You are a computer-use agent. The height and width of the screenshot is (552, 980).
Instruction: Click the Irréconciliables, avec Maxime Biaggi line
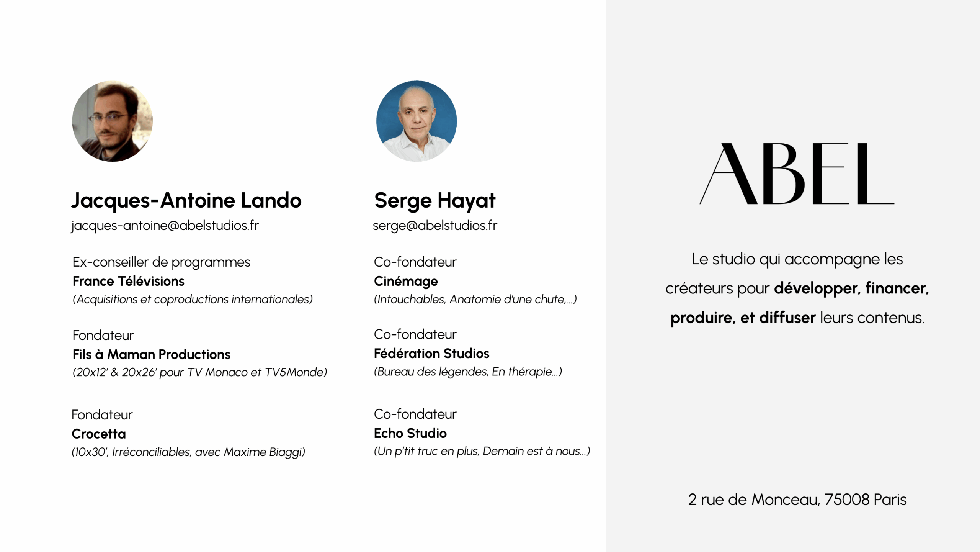coord(188,452)
